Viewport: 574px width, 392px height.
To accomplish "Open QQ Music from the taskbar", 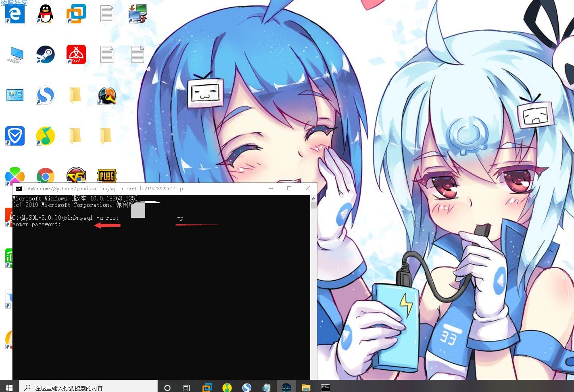I will pyautogui.click(x=227, y=388).
